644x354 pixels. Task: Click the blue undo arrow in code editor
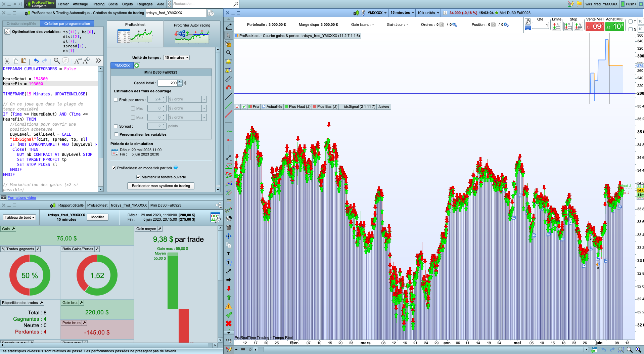pos(36,61)
